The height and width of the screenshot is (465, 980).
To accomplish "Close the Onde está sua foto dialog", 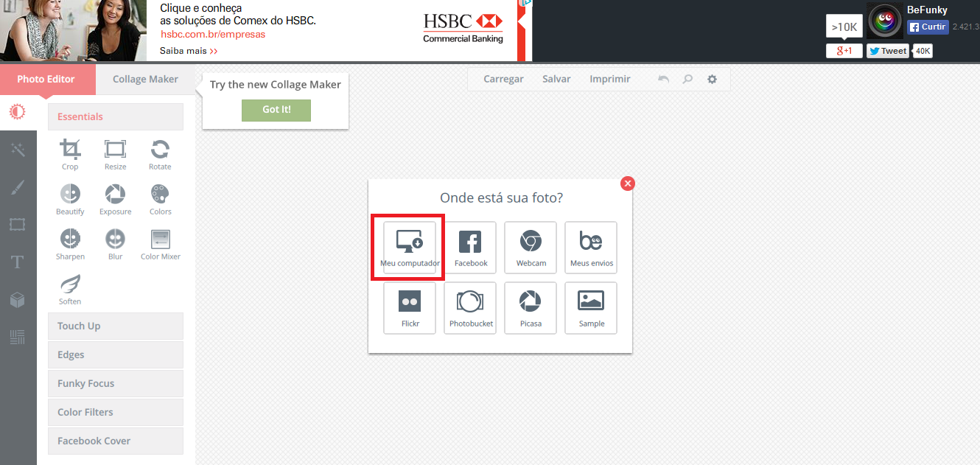I will coord(628,183).
